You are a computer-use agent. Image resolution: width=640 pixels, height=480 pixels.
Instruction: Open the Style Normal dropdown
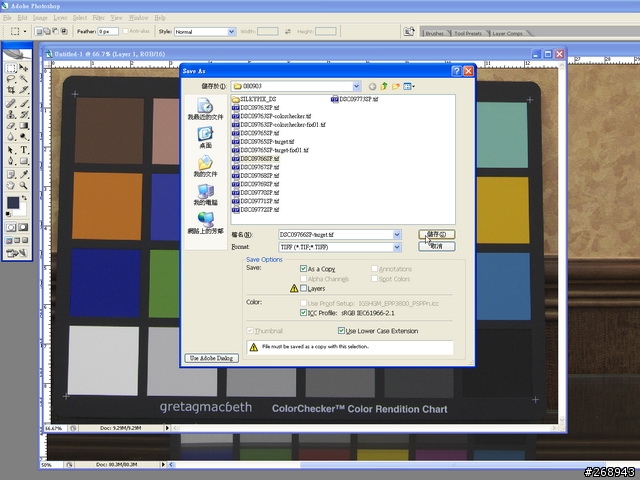point(231,31)
